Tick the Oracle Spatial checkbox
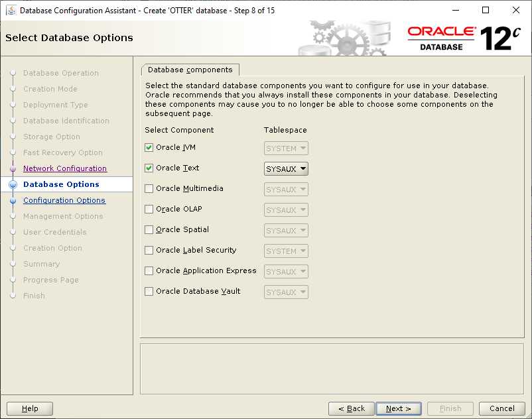Image resolution: width=532 pixels, height=419 pixels. 149,230
